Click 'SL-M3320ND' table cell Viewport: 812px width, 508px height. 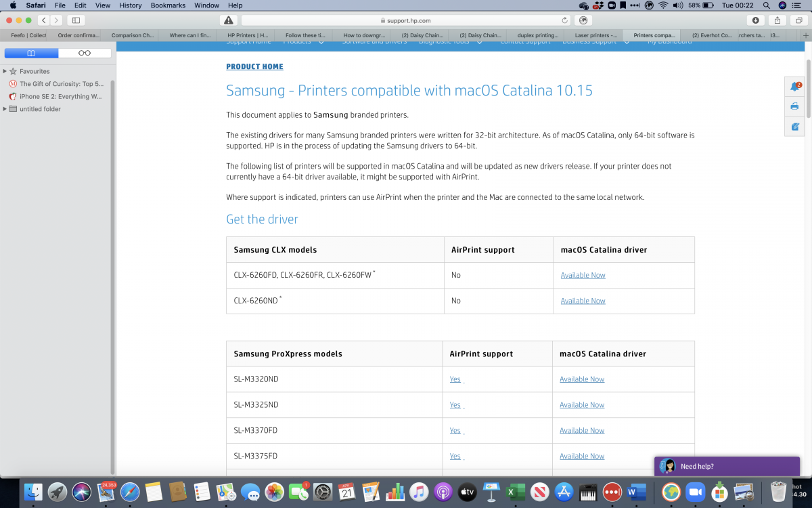point(335,379)
